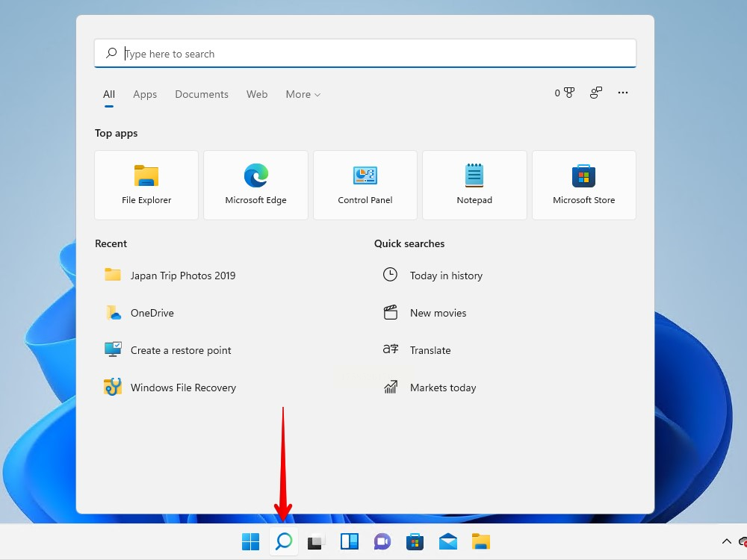Open Notepad from Top apps
The width and height of the screenshot is (747, 560).
[474, 185]
